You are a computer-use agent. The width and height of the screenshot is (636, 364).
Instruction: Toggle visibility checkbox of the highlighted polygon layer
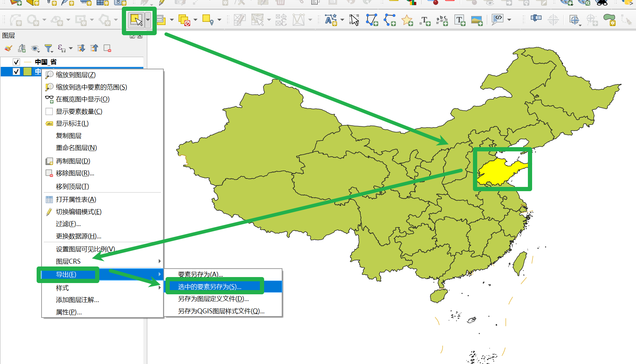point(16,71)
